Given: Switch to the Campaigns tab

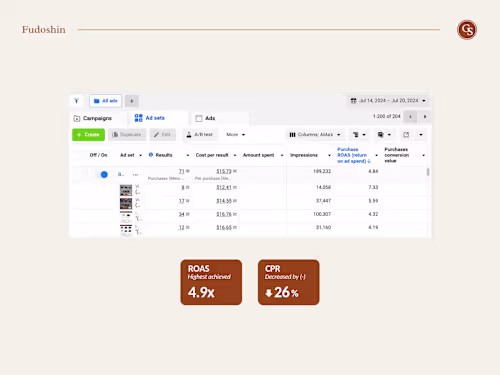Looking at the screenshot, I should [x=93, y=118].
